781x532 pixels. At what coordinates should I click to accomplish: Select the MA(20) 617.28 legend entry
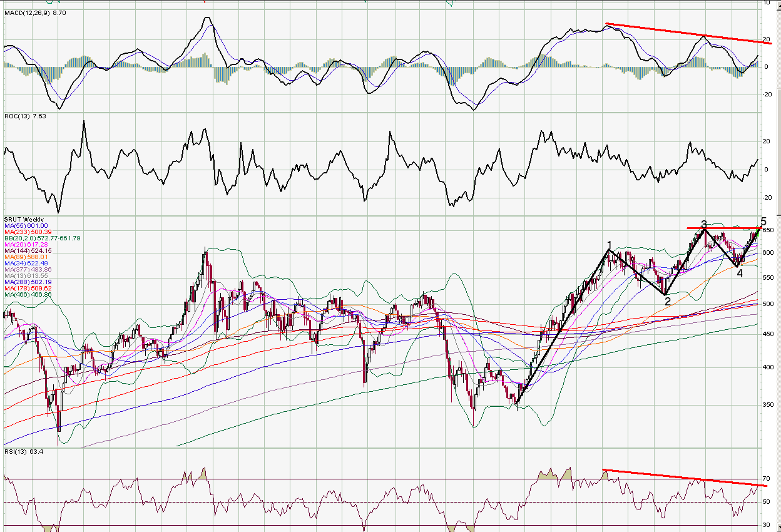[x=26, y=244]
